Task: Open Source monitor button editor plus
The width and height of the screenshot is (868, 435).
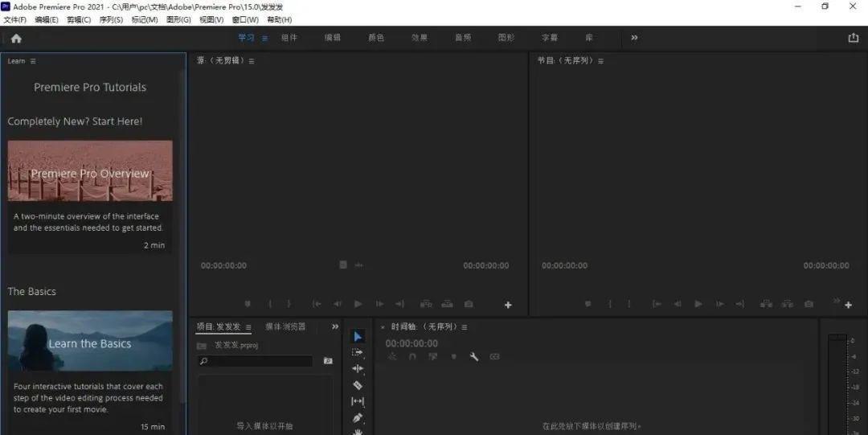Action: tap(508, 305)
